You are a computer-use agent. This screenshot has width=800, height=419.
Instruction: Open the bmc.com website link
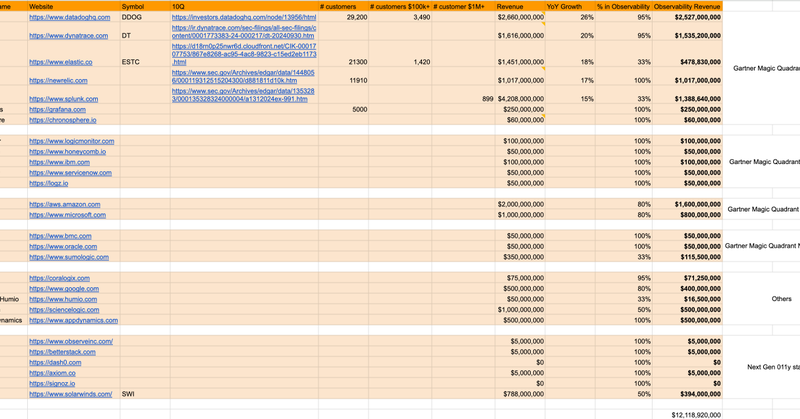(60, 236)
